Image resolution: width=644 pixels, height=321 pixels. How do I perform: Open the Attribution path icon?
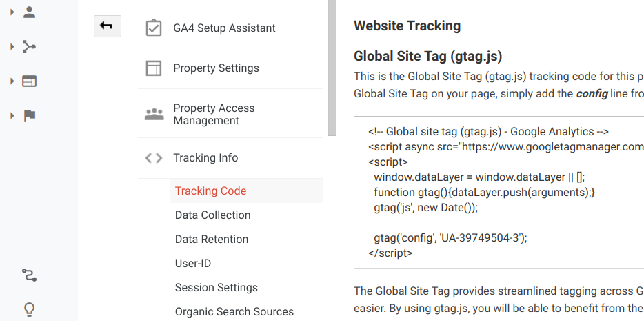click(x=29, y=275)
